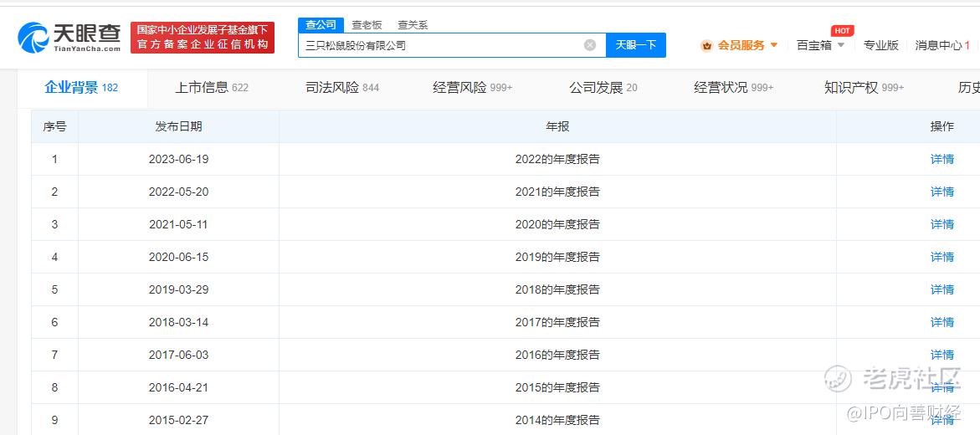
Task: Switch to the 上市信息 tab
Action: pyautogui.click(x=211, y=88)
